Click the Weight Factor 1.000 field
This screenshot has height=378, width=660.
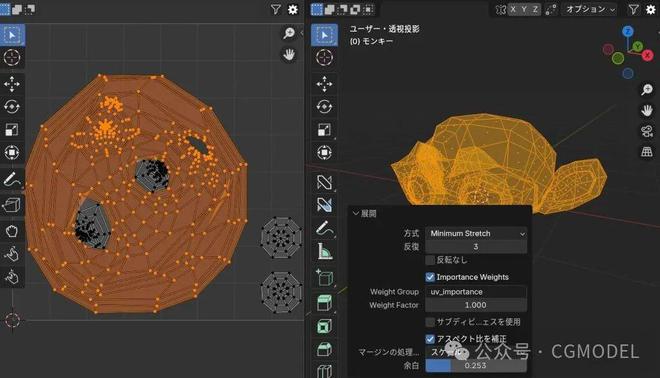tap(476, 305)
